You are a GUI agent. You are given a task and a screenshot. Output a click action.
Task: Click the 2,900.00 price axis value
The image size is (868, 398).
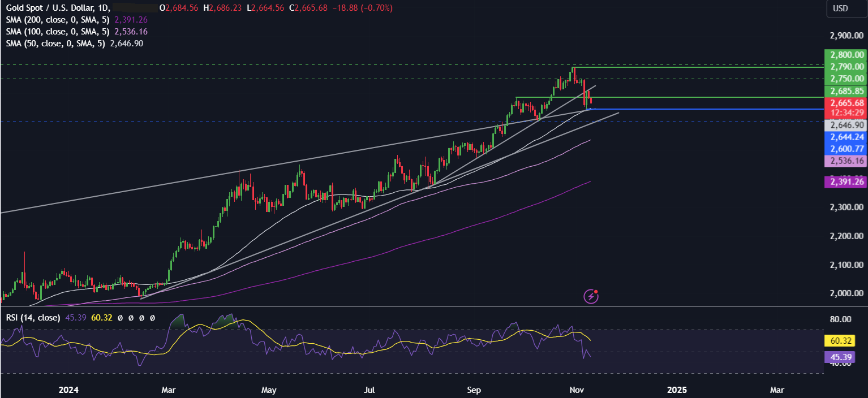click(x=847, y=36)
